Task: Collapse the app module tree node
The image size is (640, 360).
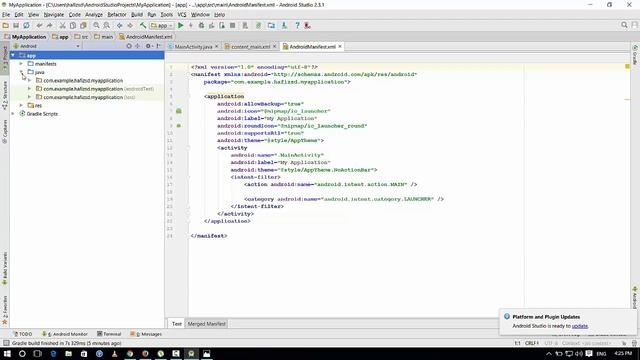Action: pos(13,55)
